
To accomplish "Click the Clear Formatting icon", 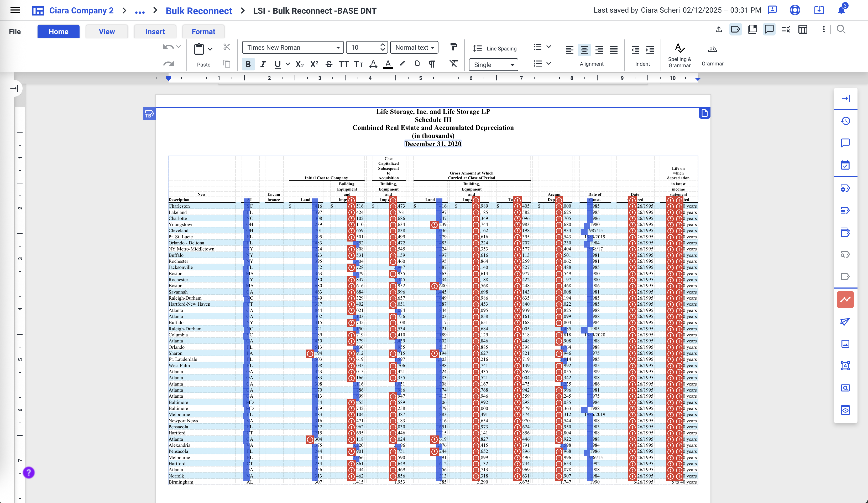I will pyautogui.click(x=453, y=64).
